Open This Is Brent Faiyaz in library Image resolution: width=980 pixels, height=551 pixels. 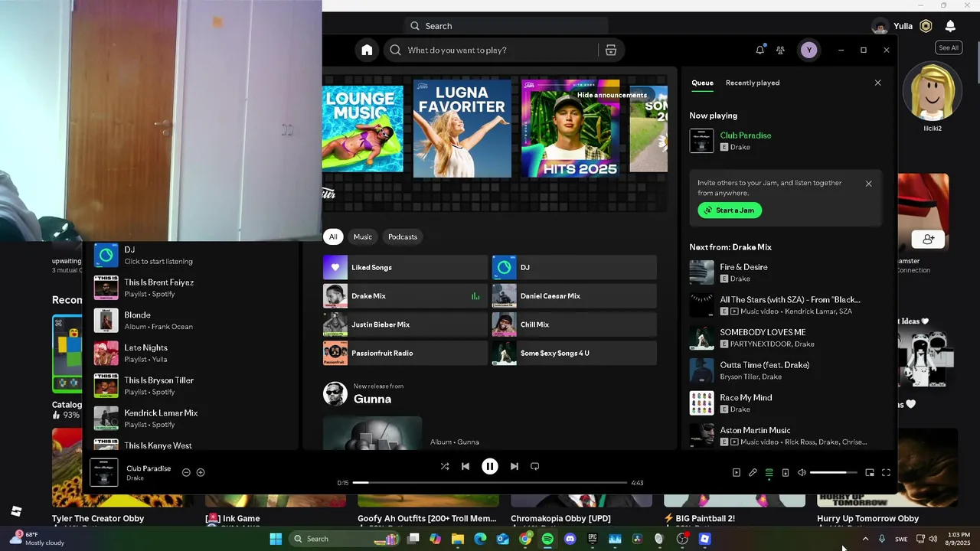coord(191,288)
